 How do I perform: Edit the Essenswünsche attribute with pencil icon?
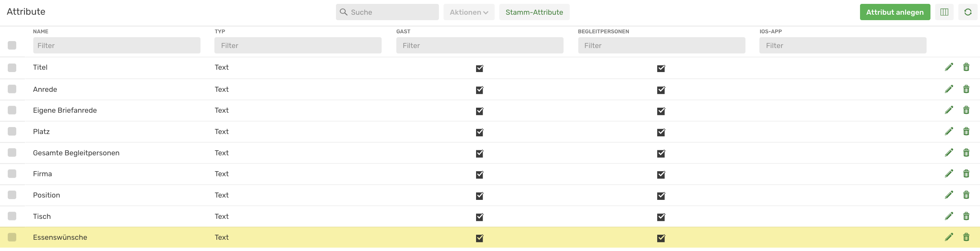[949, 237]
